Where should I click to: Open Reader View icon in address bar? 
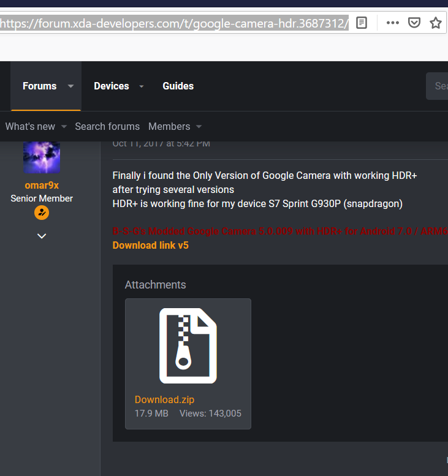coord(362,23)
